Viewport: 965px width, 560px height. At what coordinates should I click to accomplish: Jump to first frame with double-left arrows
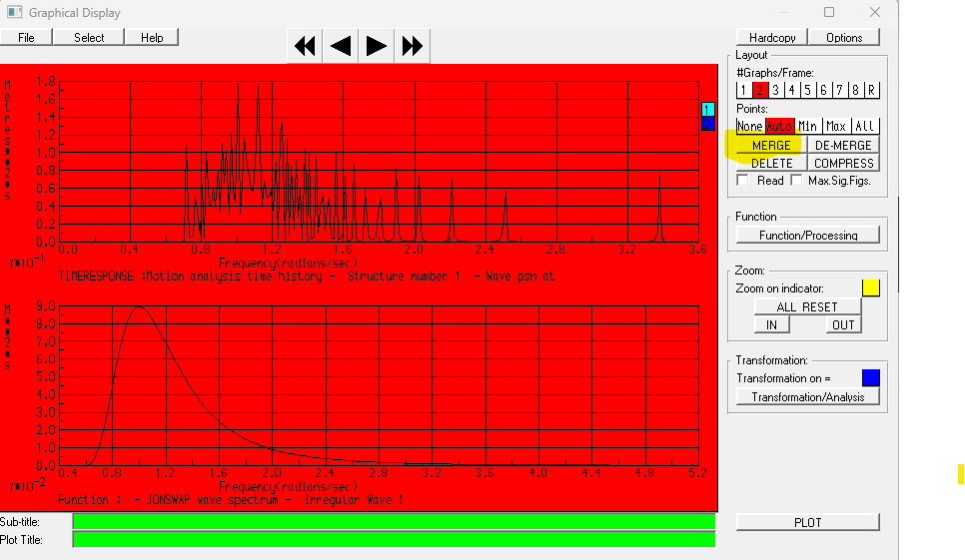point(305,46)
